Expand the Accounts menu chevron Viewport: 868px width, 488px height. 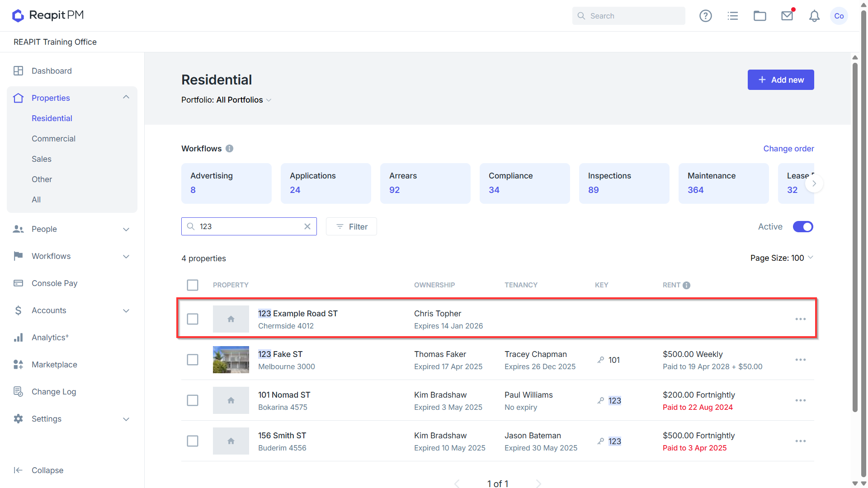click(x=126, y=311)
